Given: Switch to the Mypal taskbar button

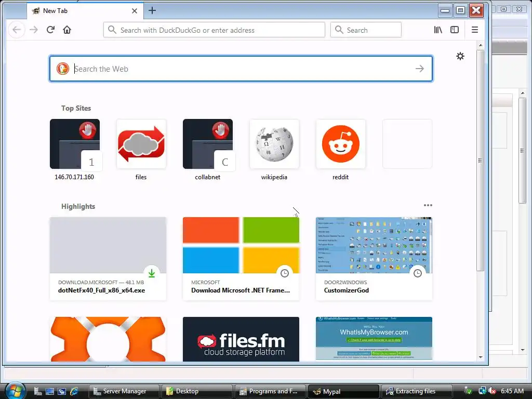Looking at the screenshot, I should click(343, 391).
